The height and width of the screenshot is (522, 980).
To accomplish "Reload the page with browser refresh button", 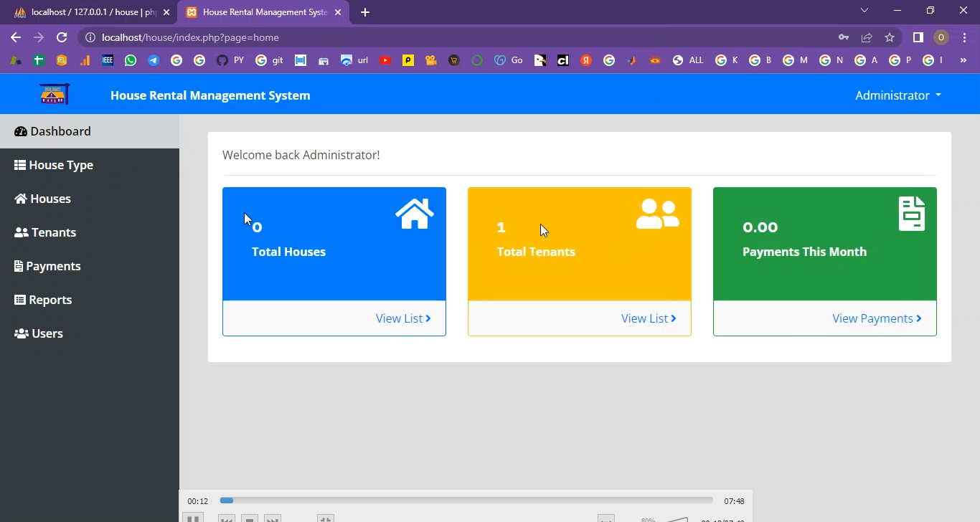I will pyautogui.click(x=62, y=37).
